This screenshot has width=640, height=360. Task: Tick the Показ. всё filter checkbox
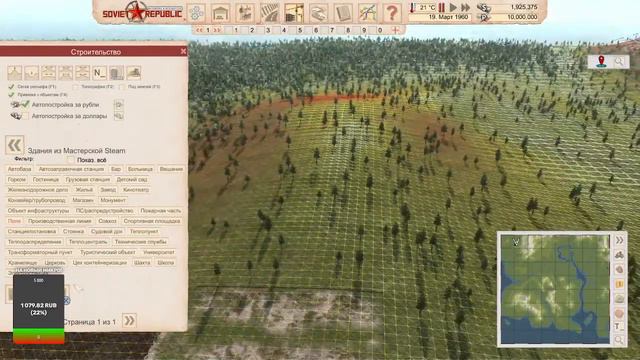(71, 160)
